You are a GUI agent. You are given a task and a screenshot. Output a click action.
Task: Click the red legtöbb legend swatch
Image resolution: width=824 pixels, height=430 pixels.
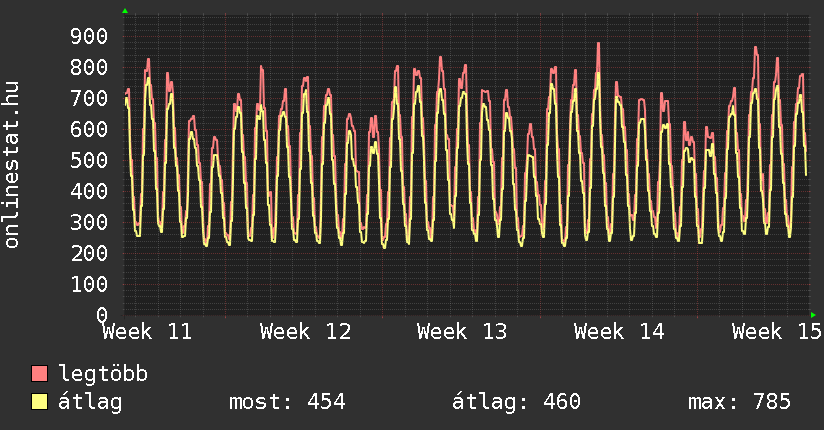(40, 375)
